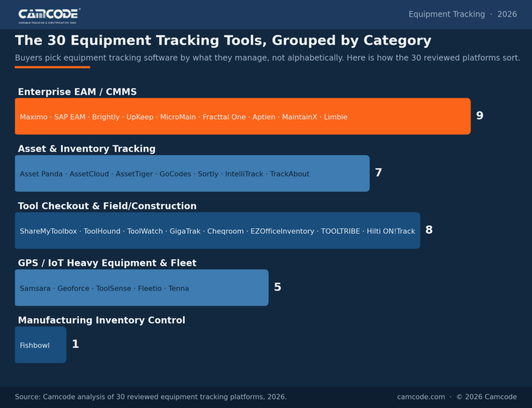Click the 'Cheqroom' tool name
Screen dimensions: 532x408
coord(225,231)
